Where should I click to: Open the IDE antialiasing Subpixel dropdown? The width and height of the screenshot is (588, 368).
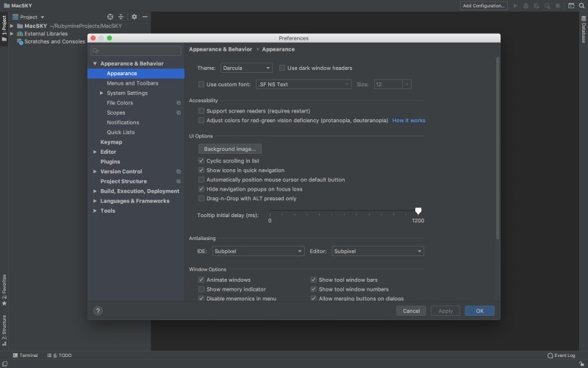coord(259,251)
